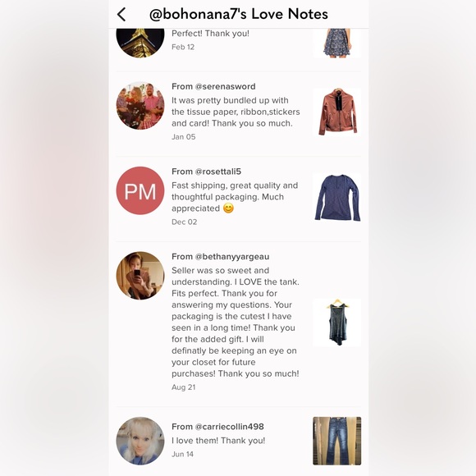Open @bethanyyargeau's profile photo
476x476 pixels.
click(140, 276)
